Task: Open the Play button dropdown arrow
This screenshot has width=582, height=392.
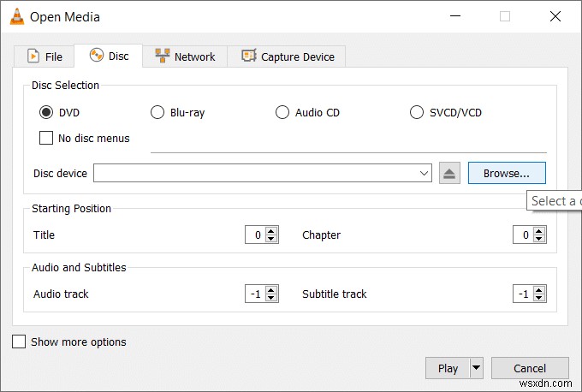Action: click(x=477, y=368)
